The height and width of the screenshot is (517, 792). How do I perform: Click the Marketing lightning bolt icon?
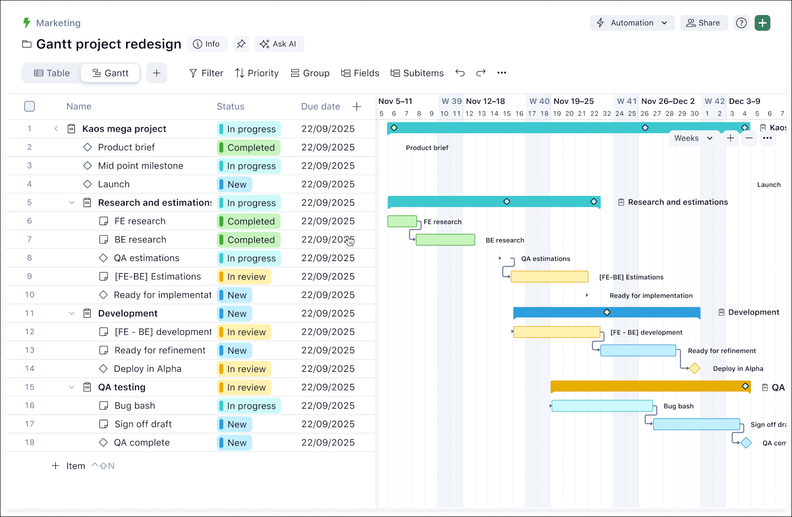(26, 23)
